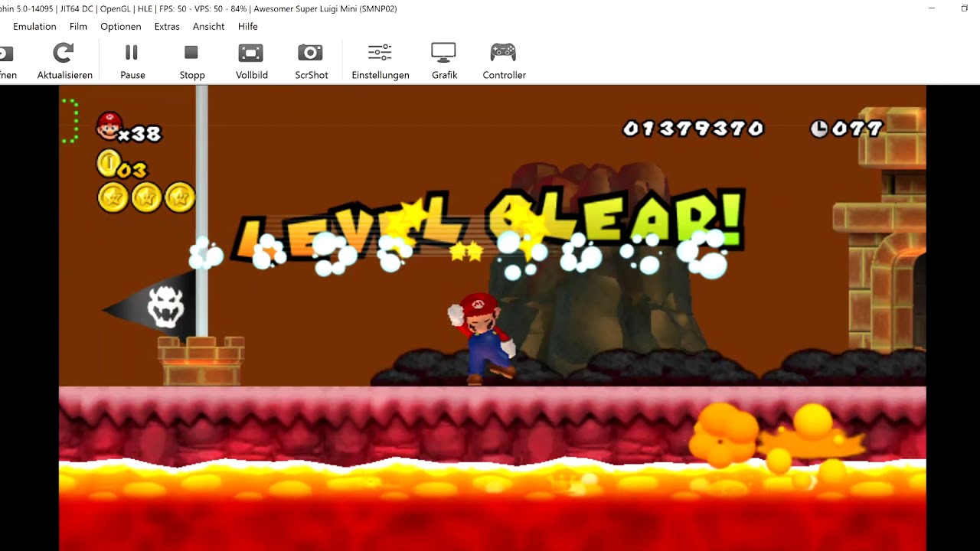Click the Mario lives head icon
This screenshot has height=551, width=980.
[x=109, y=126]
